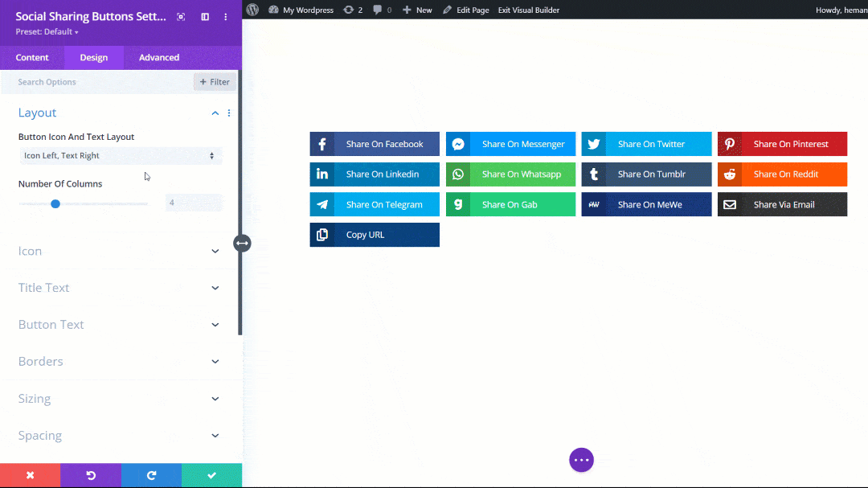868x488 pixels.
Task: Click the Twitter bird icon
Action: click(x=593, y=144)
